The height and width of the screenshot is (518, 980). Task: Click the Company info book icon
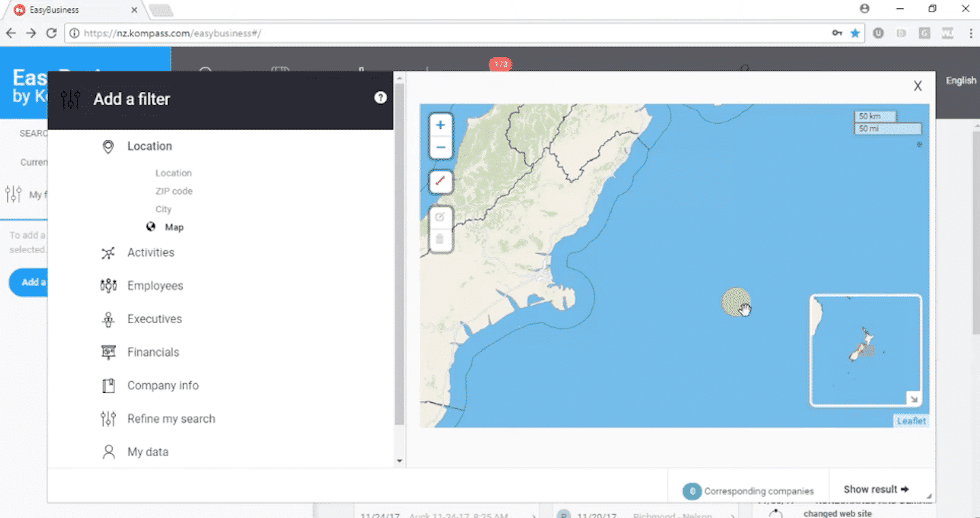(x=108, y=386)
